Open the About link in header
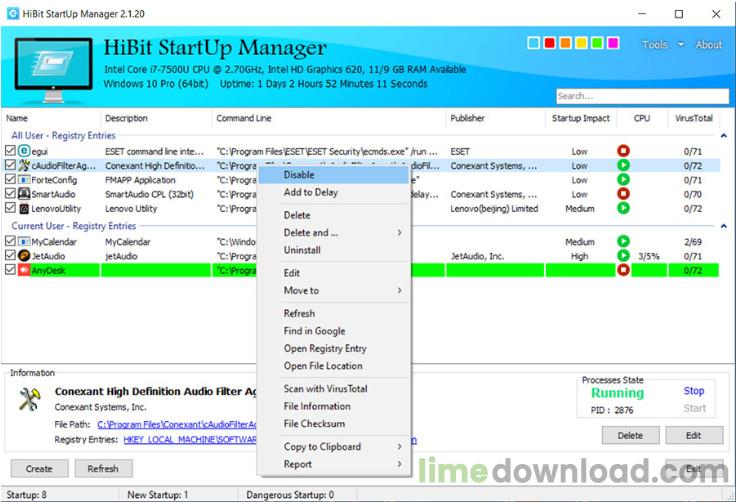This screenshot has width=736, height=502. click(709, 45)
